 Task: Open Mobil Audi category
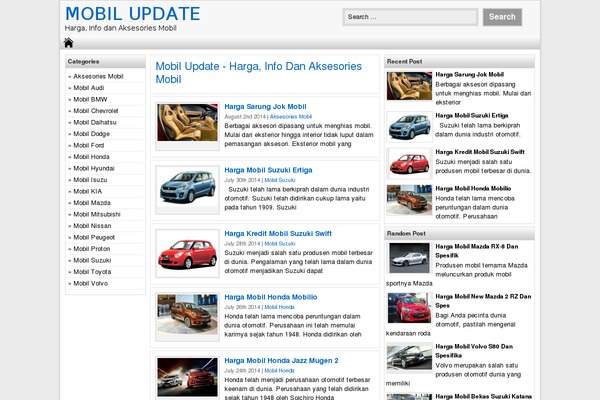tap(88, 88)
